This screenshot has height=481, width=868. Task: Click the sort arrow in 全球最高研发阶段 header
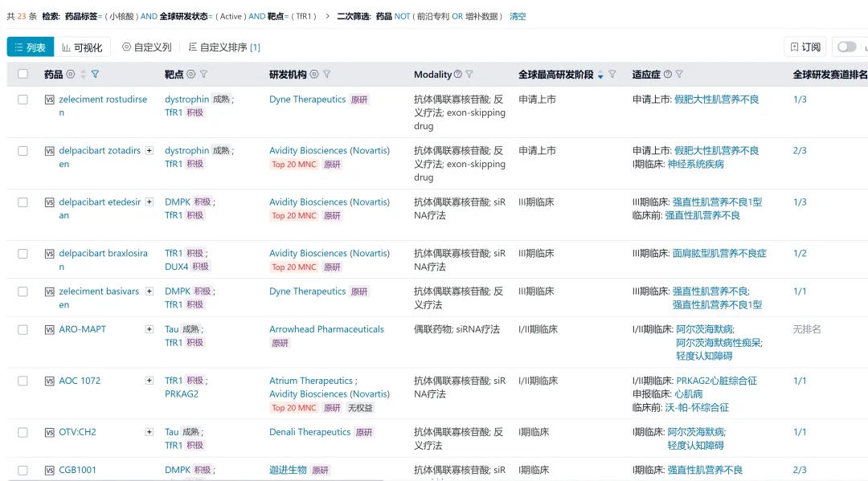point(600,75)
